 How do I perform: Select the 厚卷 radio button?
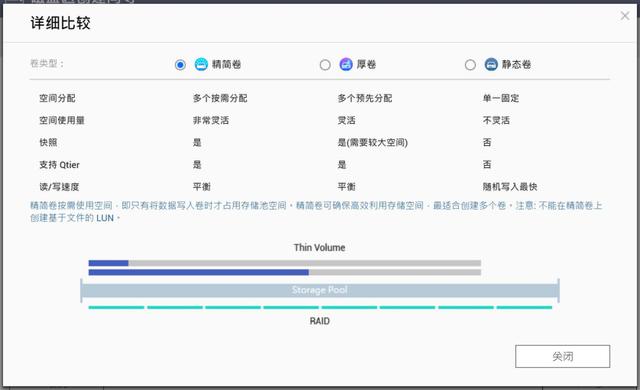coord(325,65)
